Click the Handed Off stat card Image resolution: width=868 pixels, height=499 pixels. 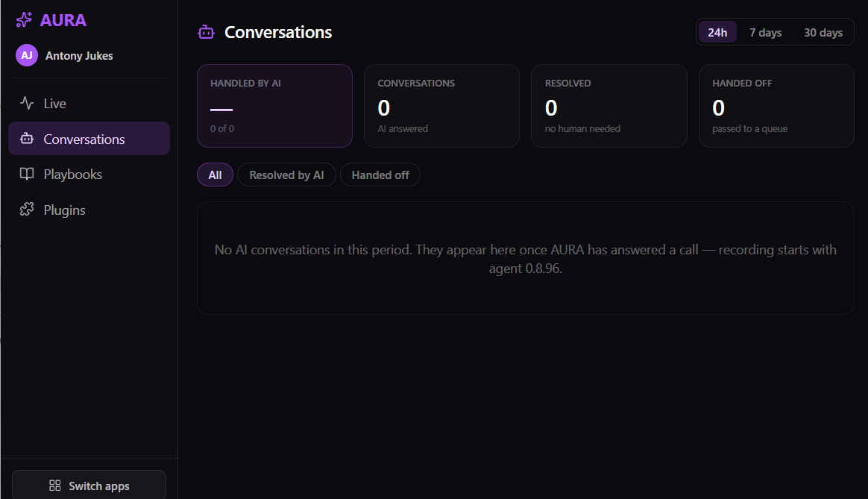tap(777, 106)
